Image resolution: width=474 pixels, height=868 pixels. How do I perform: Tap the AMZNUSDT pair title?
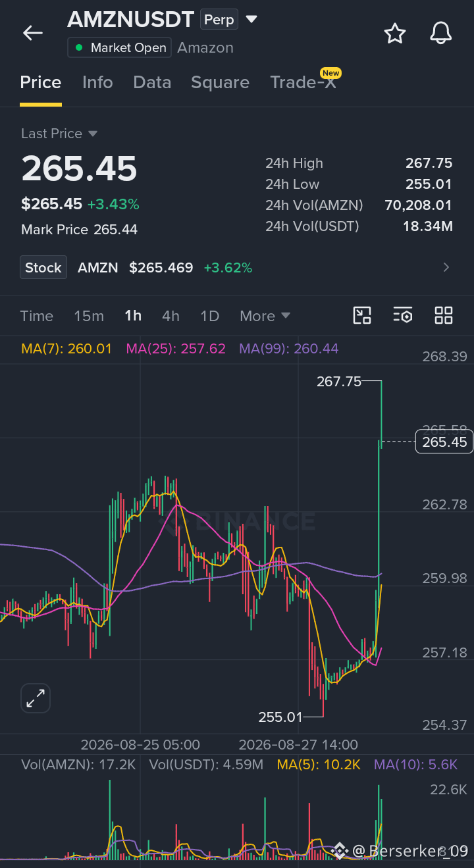[131, 19]
